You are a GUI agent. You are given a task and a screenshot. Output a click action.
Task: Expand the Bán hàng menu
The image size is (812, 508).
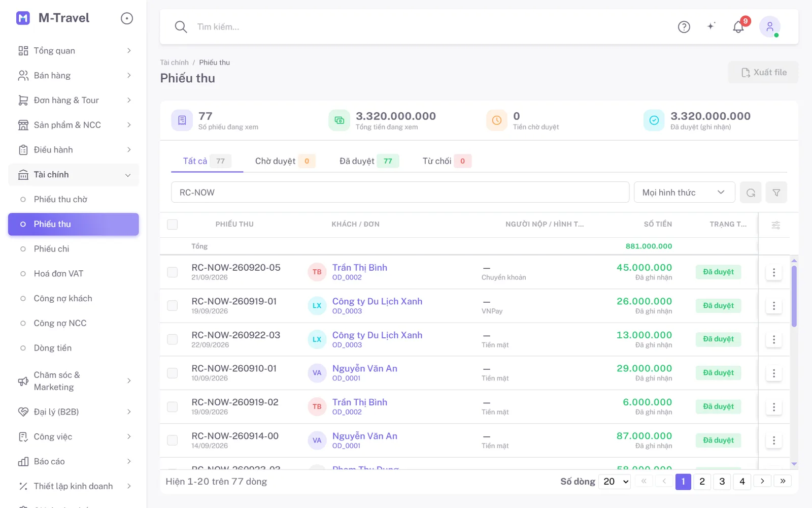click(74, 76)
